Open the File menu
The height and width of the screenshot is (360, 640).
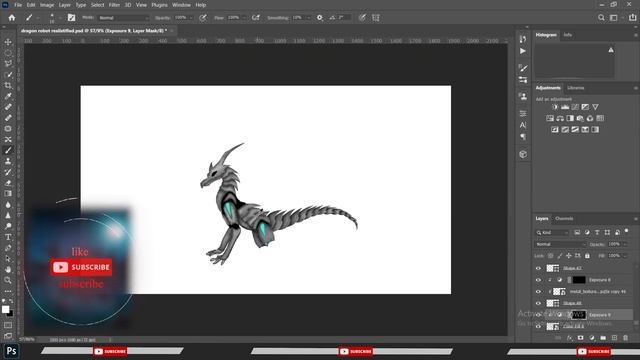[x=18, y=5]
